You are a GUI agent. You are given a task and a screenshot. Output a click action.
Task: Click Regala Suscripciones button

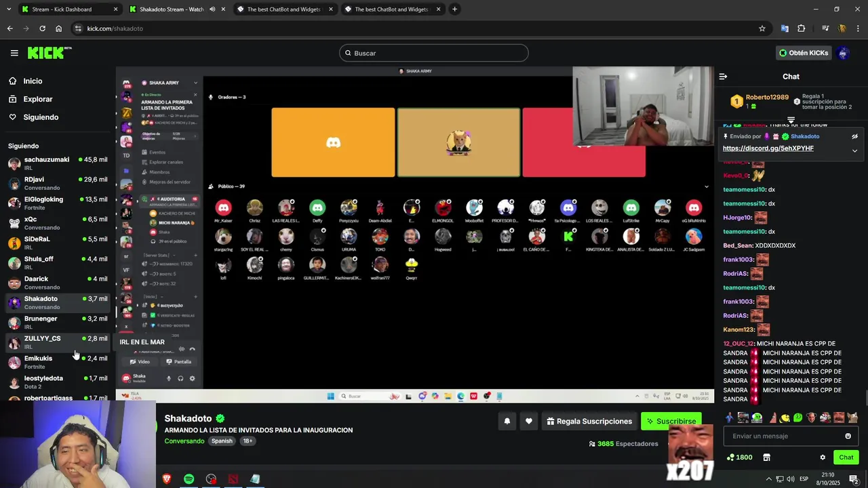589,421
